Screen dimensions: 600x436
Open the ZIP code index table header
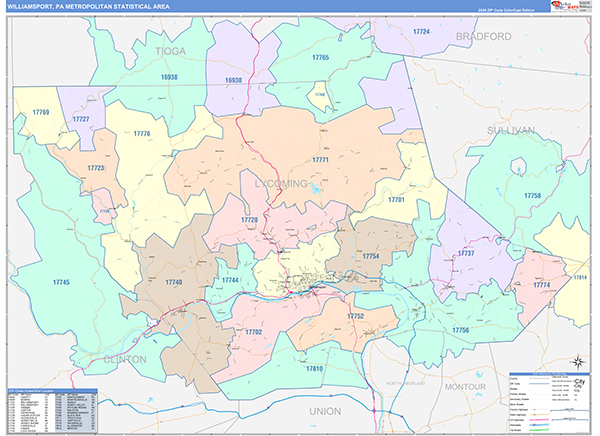tap(52, 390)
